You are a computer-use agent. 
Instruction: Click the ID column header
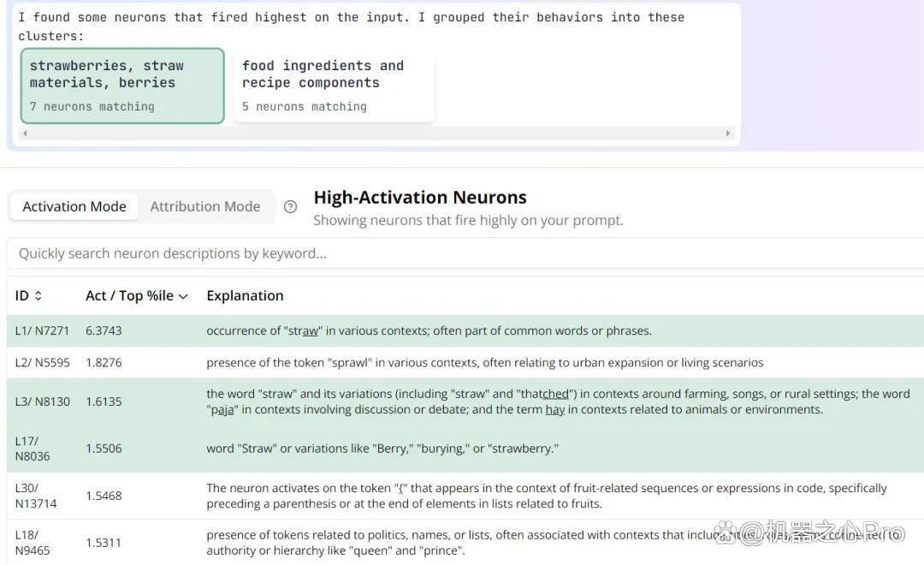click(x=21, y=295)
